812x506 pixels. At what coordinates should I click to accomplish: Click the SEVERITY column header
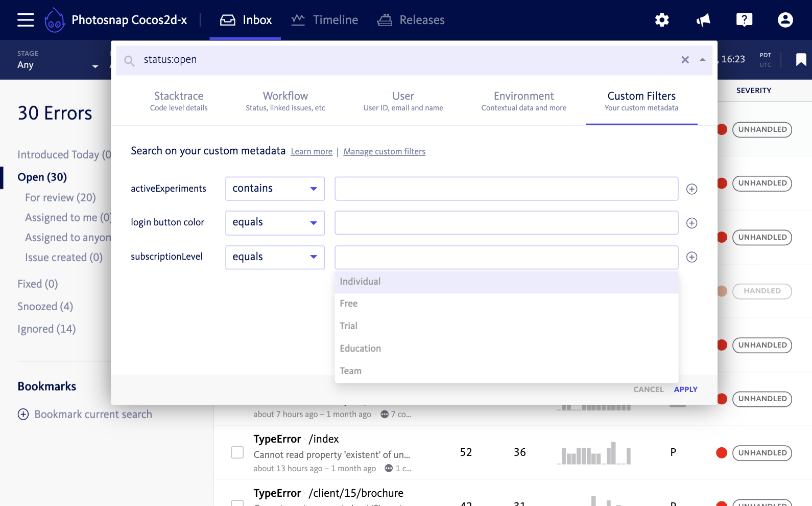tap(754, 90)
